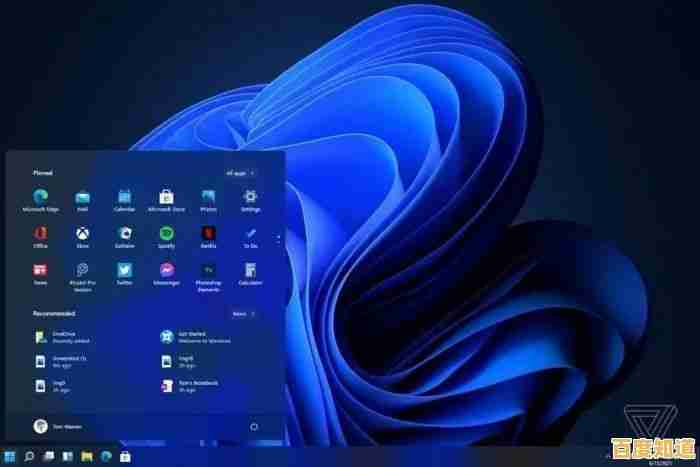Launch the pinned Twitter app
The width and height of the screenshot is (700, 467).
[x=124, y=271]
